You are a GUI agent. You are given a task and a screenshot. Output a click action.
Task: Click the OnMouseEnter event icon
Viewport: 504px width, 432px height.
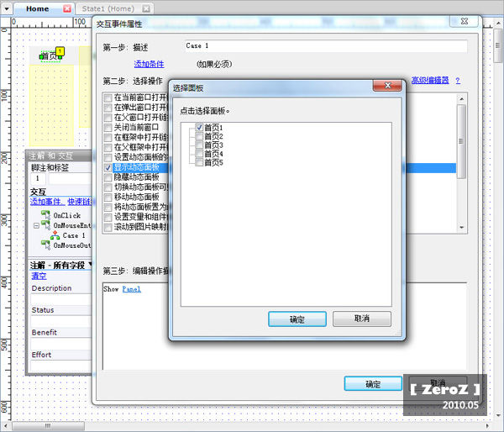pos(45,225)
